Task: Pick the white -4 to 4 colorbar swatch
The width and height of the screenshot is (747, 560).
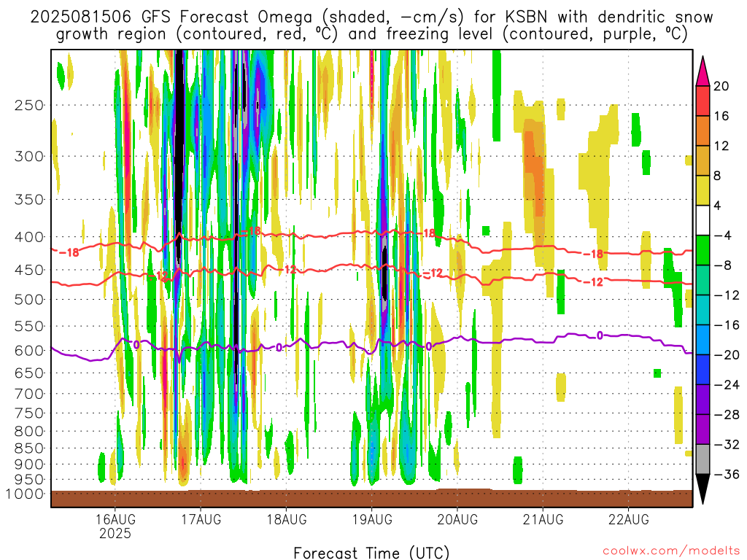Action: (703, 220)
